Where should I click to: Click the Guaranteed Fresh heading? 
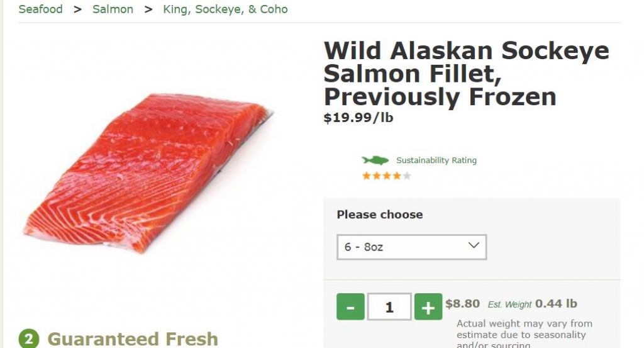click(x=133, y=339)
